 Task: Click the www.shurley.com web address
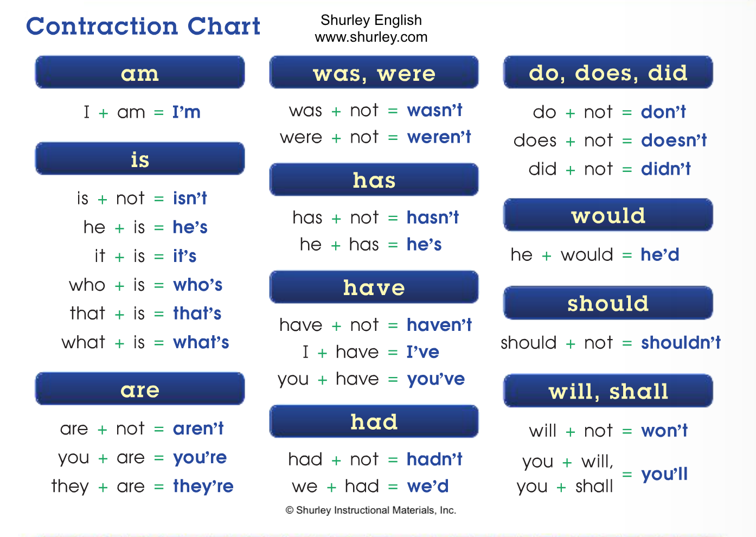(x=371, y=37)
